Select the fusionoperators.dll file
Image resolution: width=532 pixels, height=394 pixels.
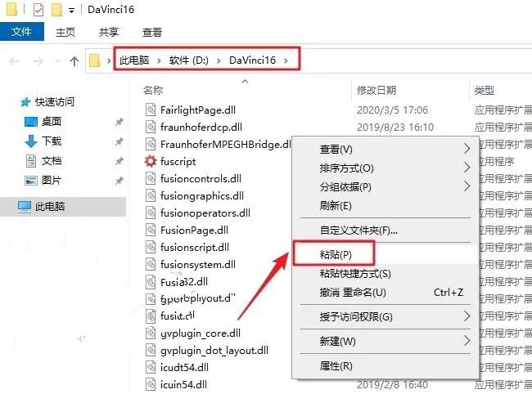pyautogui.click(x=205, y=213)
